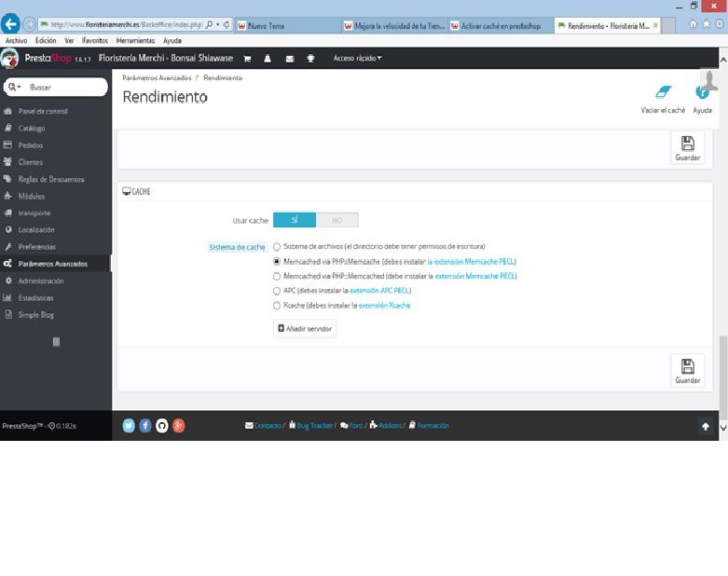The height and width of the screenshot is (576, 728).
Task: Open browser tools gear icon
Action: [x=720, y=24]
